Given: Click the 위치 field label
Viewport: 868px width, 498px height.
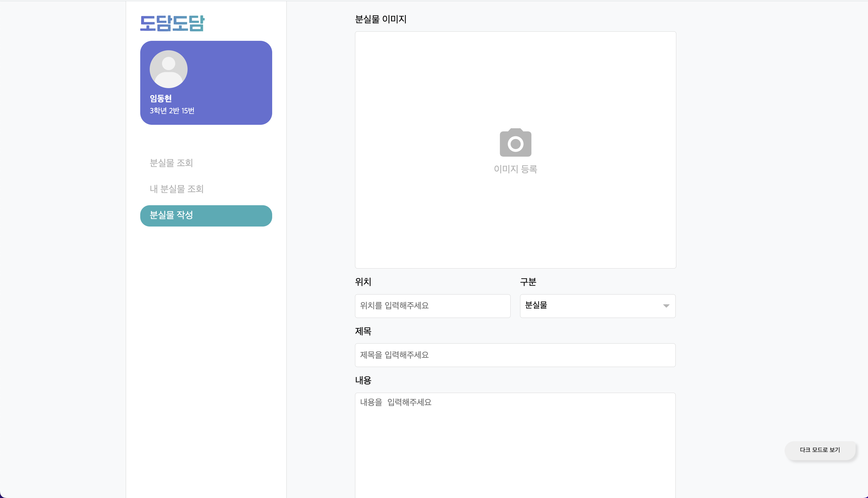Looking at the screenshot, I should [x=363, y=282].
